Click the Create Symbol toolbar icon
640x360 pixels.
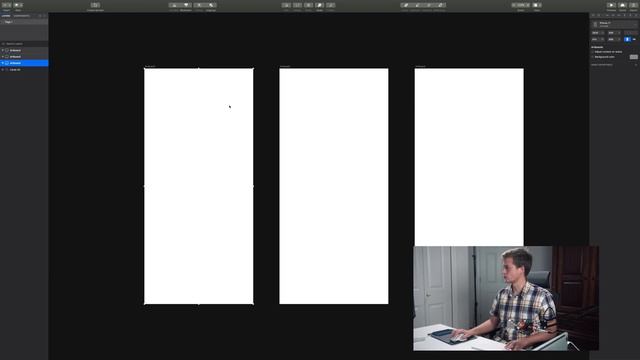click(x=95, y=5)
